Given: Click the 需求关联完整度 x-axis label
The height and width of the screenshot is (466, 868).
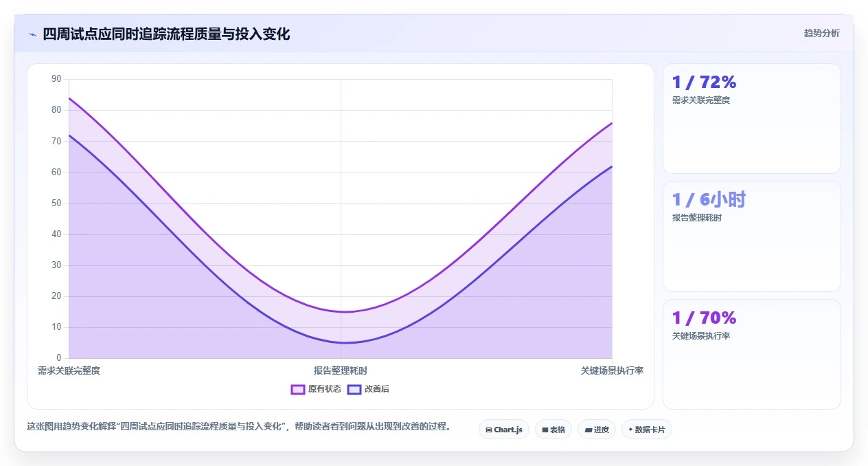Looking at the screenshot, I should click(x=69, y=370).
